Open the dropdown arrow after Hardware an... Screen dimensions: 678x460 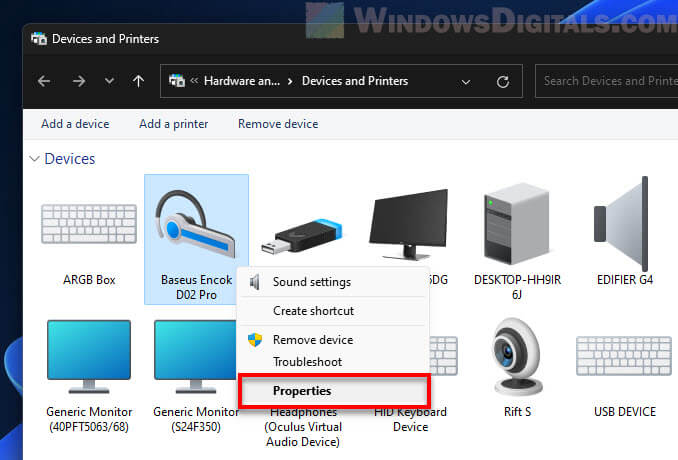290,81
